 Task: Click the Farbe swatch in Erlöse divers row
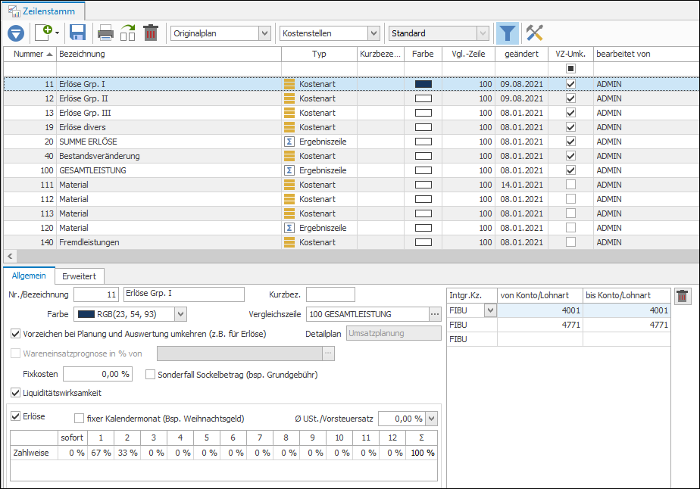click(423, 127)
